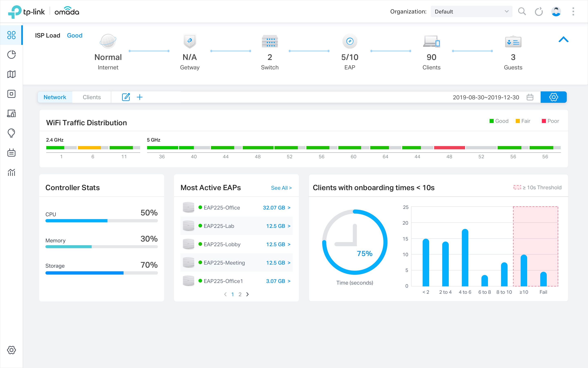Screen dimensions: 588x368
Task: Click the ≥ 10s Threshold legend
Action: click(x=537, y=187)
